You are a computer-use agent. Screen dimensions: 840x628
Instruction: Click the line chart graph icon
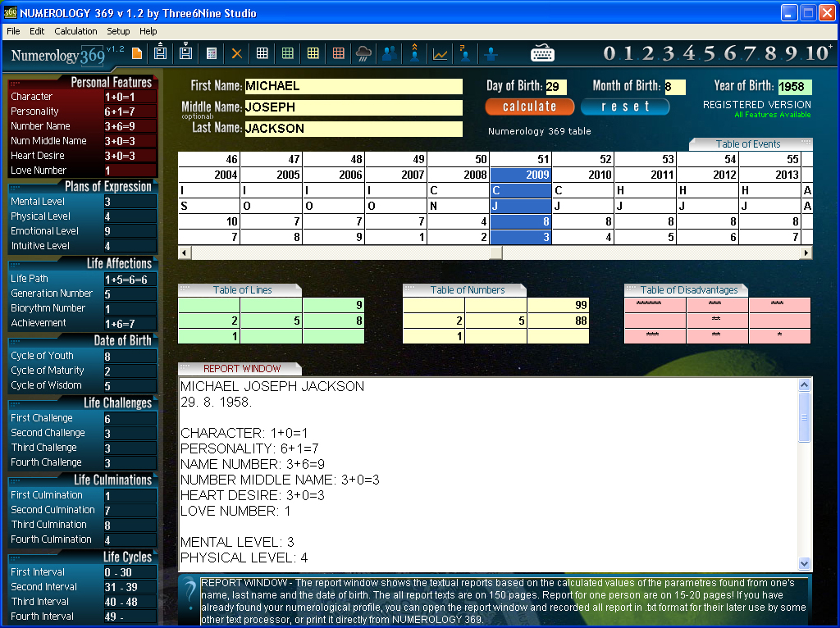[440, 53]
